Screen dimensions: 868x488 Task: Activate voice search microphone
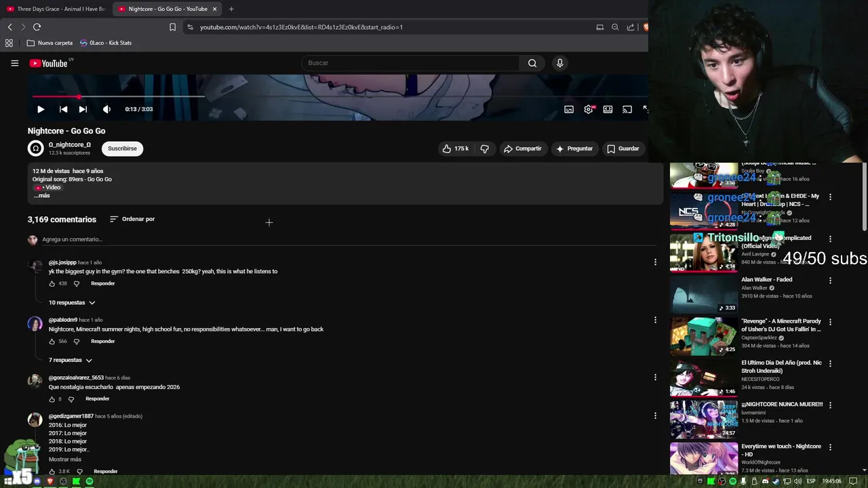tap(559, 63)
